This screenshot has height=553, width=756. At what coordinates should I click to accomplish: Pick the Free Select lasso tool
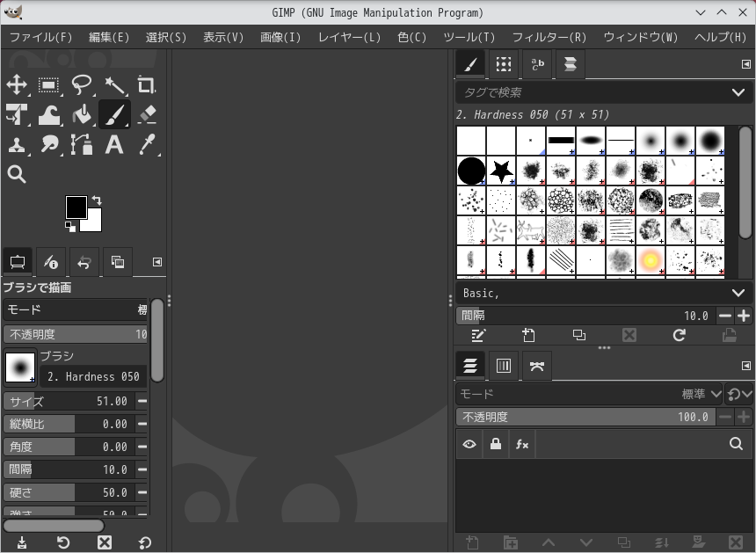click(82, 85)
